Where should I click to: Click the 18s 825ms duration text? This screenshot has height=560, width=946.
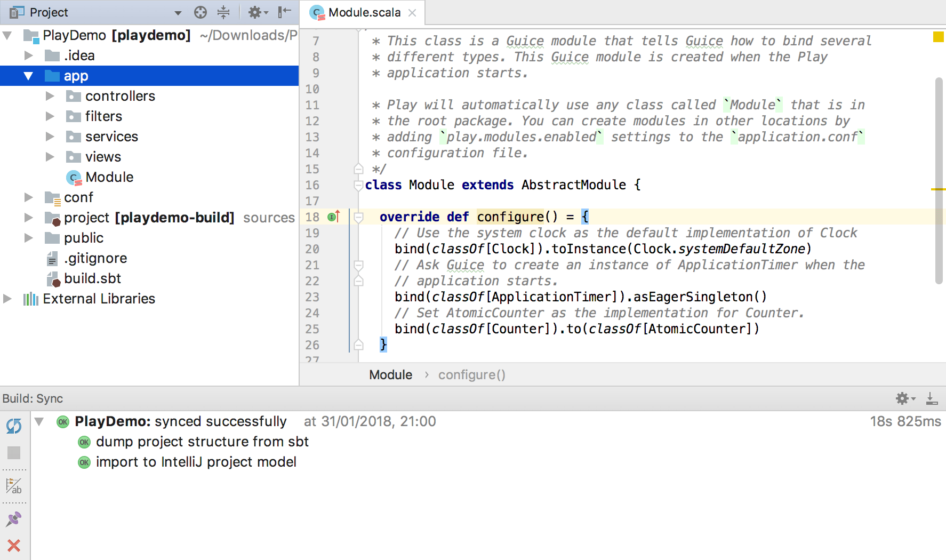(905, 421)
